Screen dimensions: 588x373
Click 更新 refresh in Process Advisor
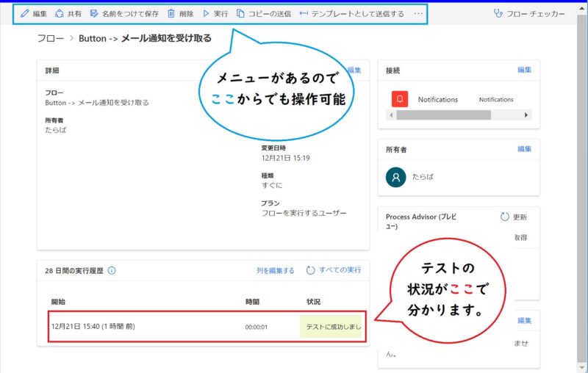[514, 217]
